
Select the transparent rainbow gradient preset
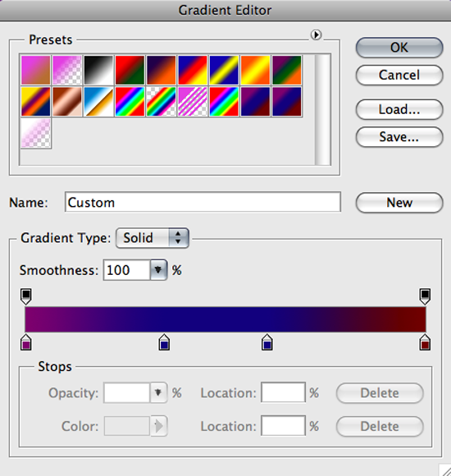point(162,102)
